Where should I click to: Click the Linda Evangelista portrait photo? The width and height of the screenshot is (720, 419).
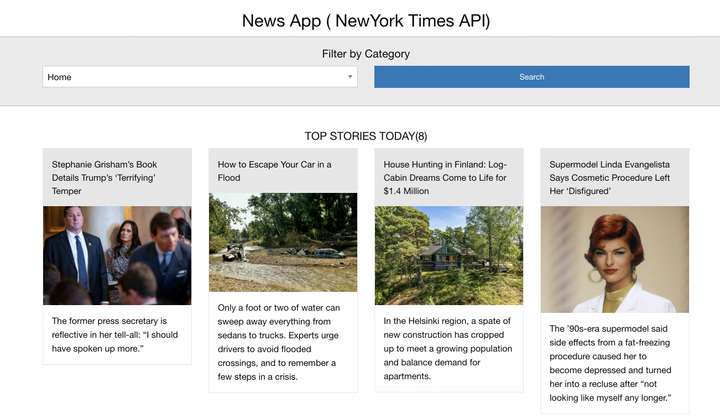pos(614,259)
